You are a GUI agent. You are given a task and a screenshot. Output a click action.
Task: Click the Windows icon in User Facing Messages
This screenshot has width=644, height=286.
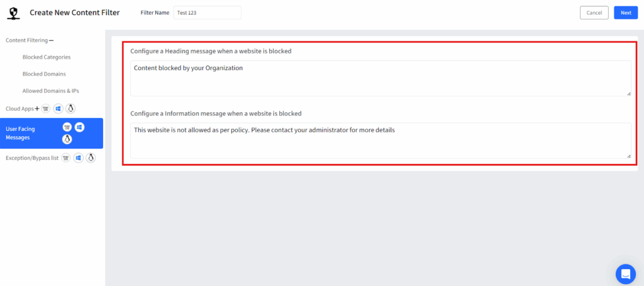click(x=79, y=127)
